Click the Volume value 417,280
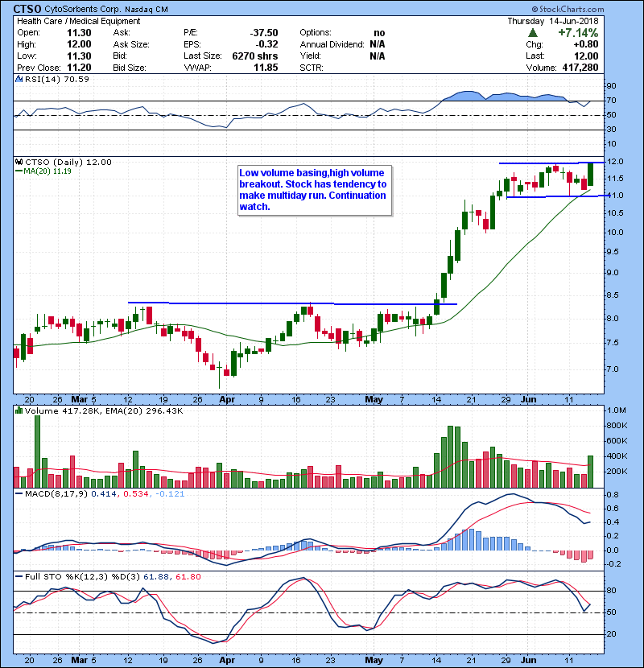This screenshot has width=644, height=668. click(x=580, y=68)
